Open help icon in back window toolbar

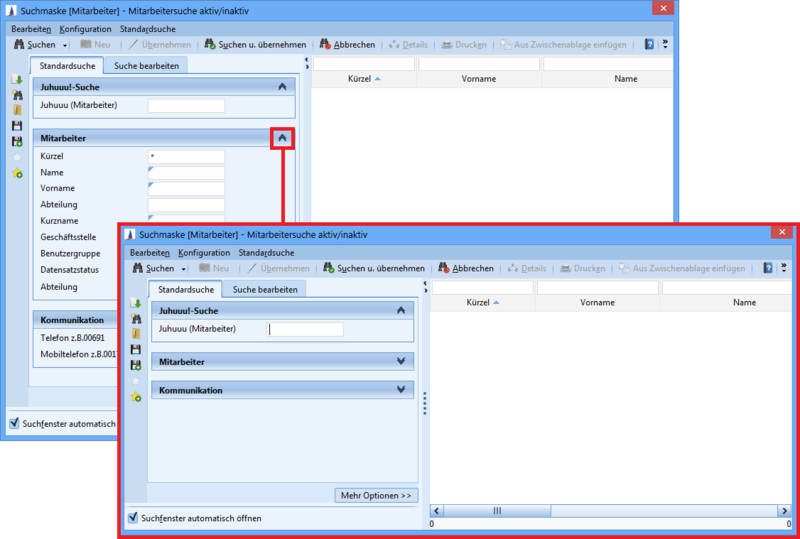click(649, 44)
